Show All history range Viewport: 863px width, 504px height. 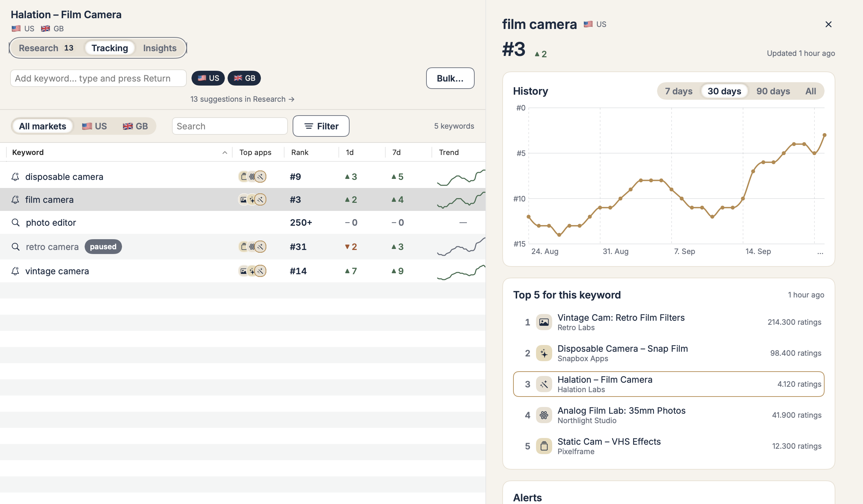point(810,91)
